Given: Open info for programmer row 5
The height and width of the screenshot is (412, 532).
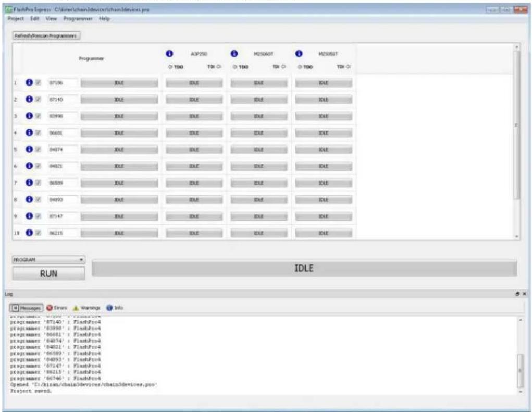Looking at the screenshot, I should click(29, 149).
